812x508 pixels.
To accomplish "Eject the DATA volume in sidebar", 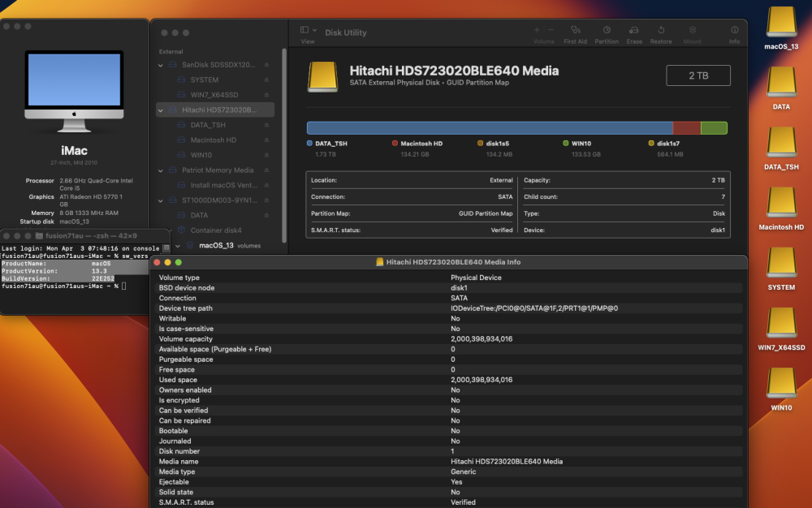I will [x=266, y=215].
